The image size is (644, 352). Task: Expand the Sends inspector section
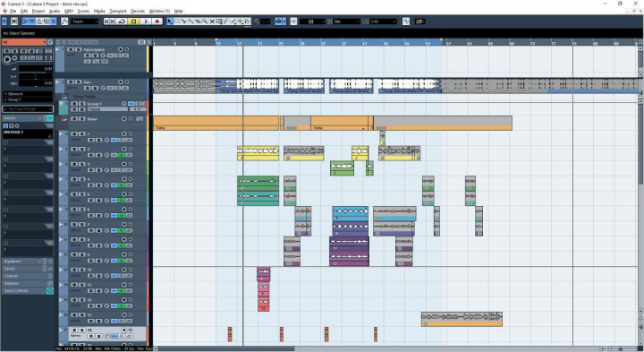tap(27, 269)
